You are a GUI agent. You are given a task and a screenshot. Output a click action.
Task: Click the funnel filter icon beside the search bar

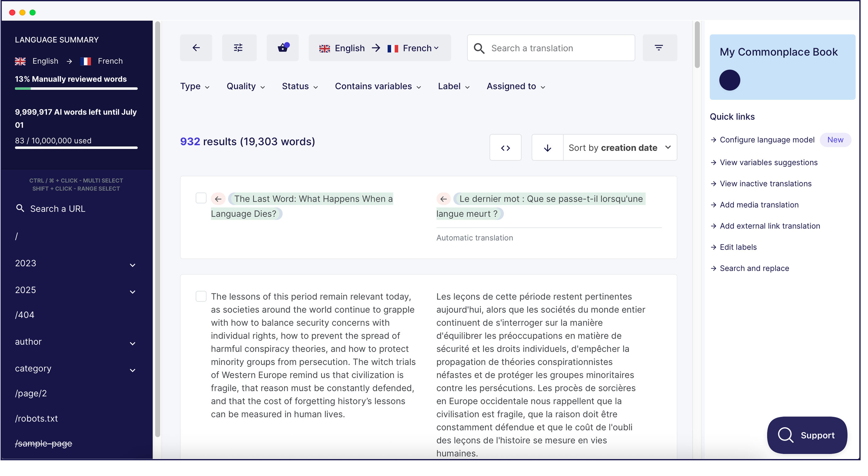coord(659,48)
